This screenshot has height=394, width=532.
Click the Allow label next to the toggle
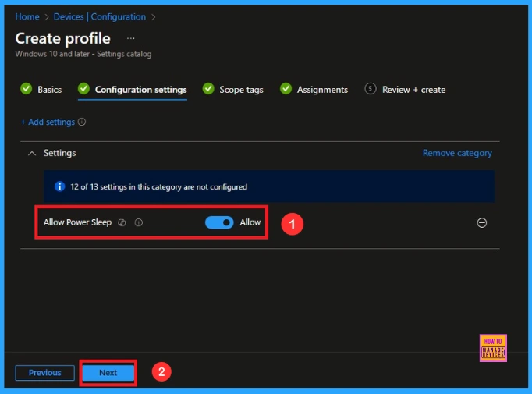coord(250,222)
